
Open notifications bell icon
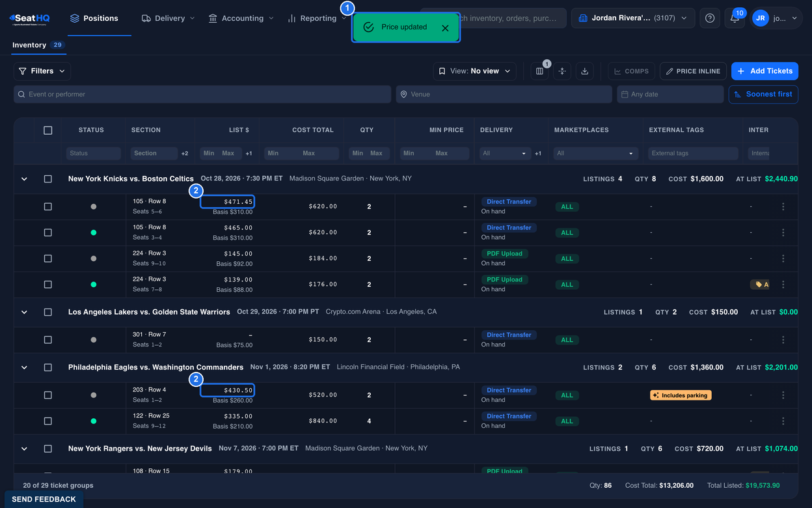735,18
